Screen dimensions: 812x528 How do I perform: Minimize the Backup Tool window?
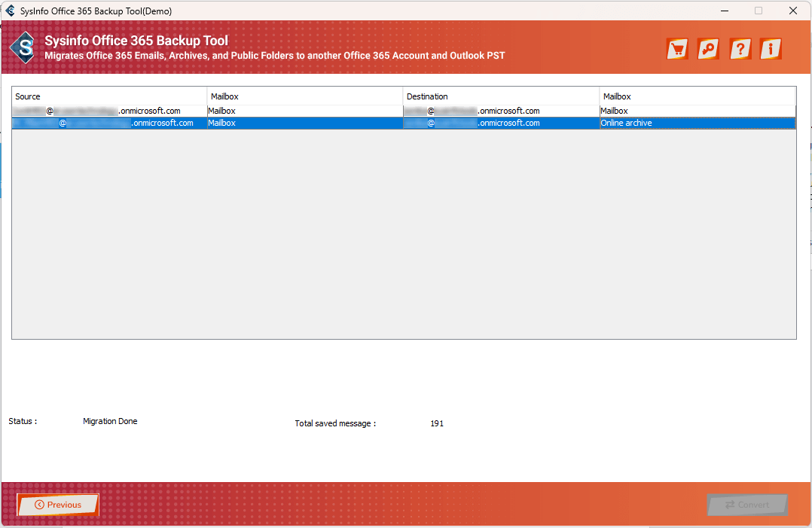click(x=725, y=11)
